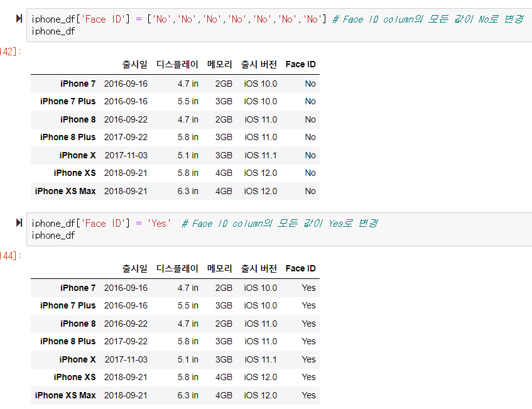The image size is (532, 409).
Task: Select iPhone XS Max row label in the No table
Action: pos(65,191)
